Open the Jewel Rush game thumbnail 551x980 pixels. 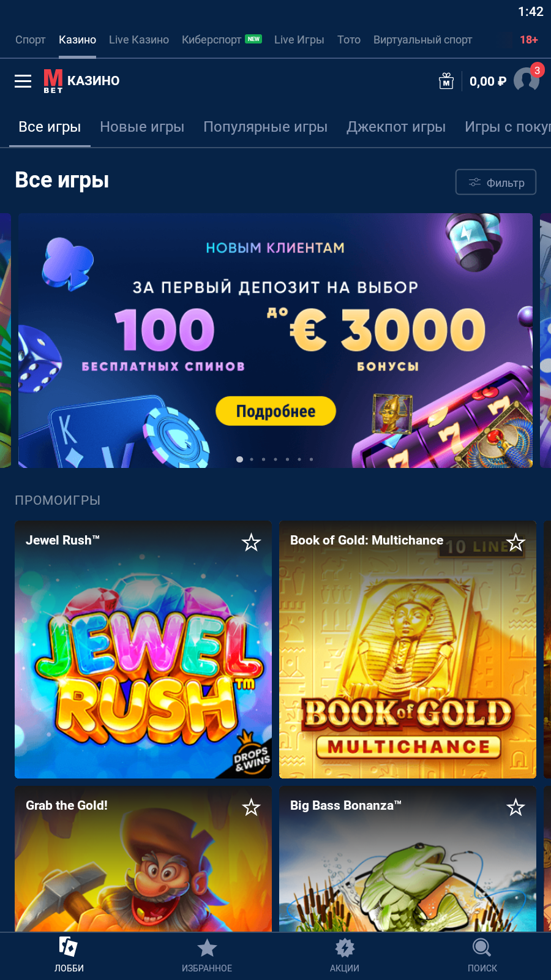click(143, 650)
